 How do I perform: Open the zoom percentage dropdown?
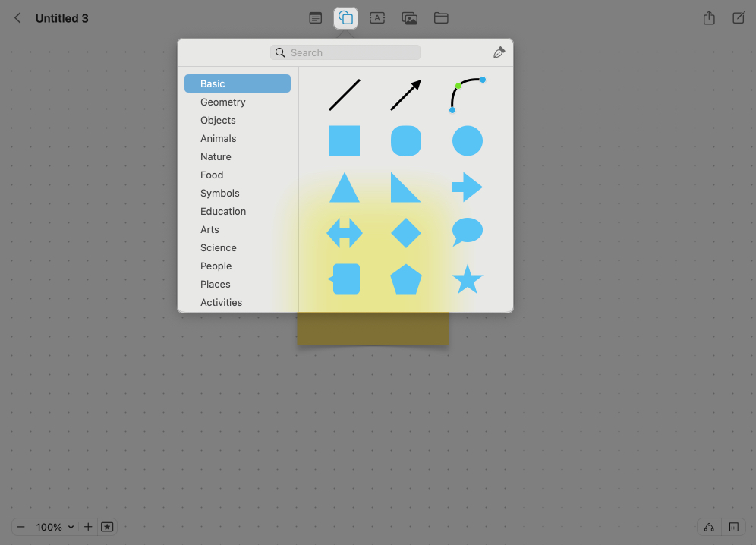tap(54, 527)
